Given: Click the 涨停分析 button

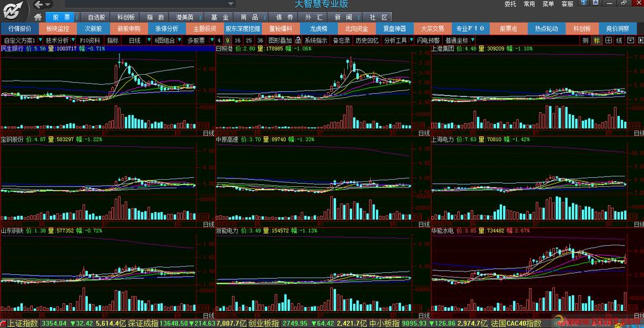Looking at the screenshot, I should [167, 29].
